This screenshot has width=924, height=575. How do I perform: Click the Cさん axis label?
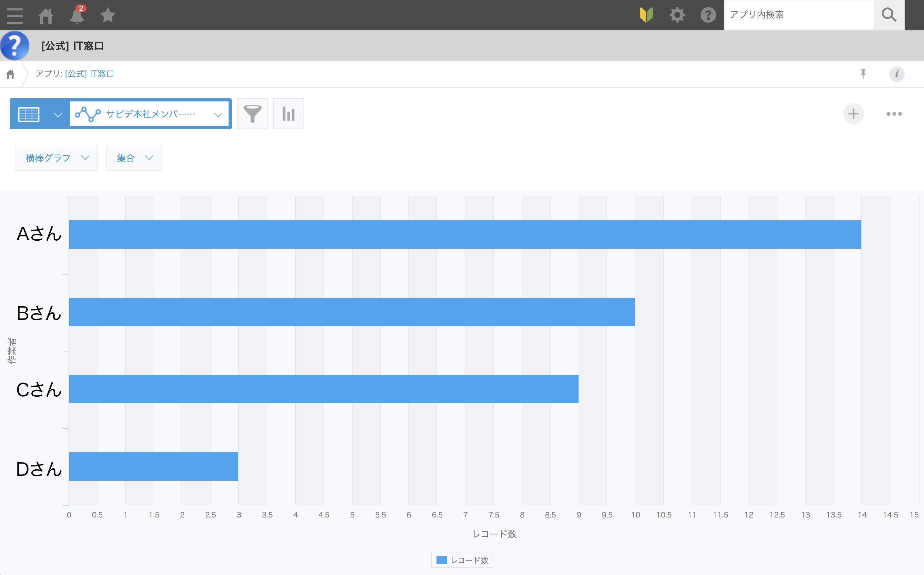point(39,390)
